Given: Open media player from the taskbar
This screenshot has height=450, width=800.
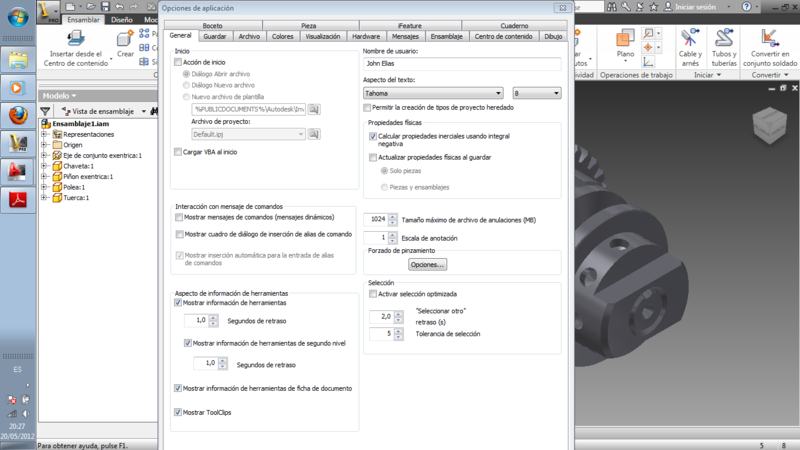Looking at the screenshot, I should (18, 88).
